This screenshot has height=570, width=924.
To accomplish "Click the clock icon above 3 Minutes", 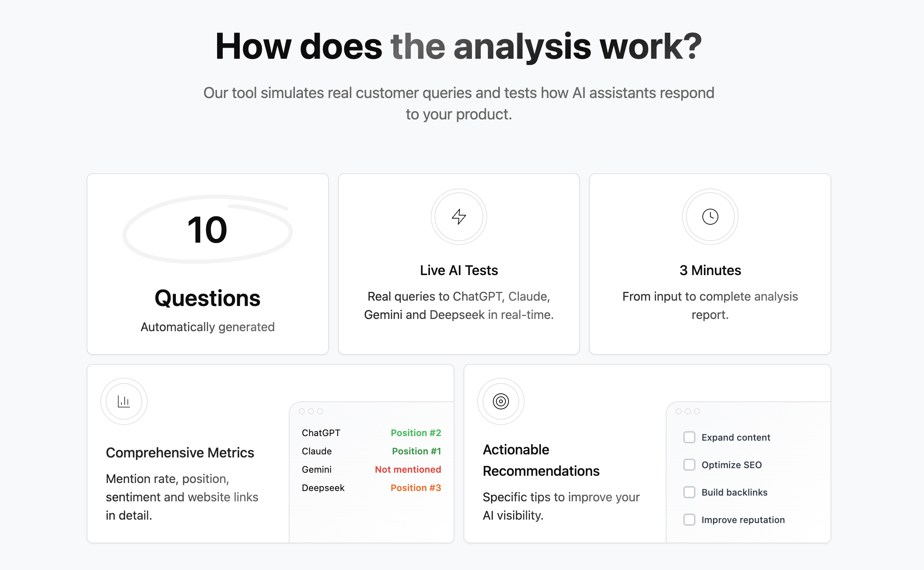I will 710,217.
